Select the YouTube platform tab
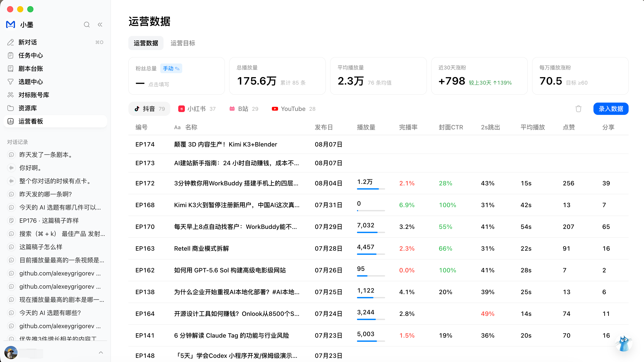This screenshot has width=644, height=362. click(x=293, y=109)
